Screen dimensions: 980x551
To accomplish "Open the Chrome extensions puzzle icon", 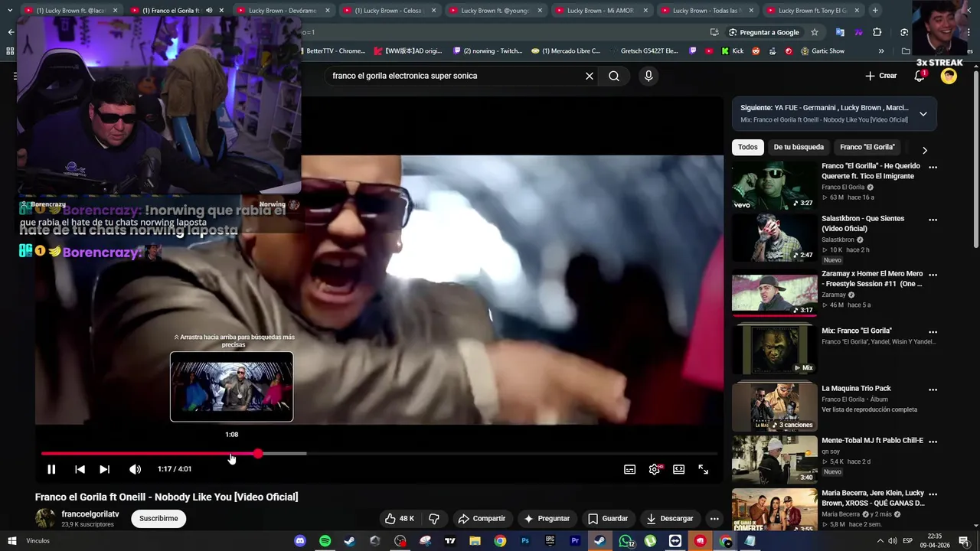I will pyautogui.click(x=877, y=32).
